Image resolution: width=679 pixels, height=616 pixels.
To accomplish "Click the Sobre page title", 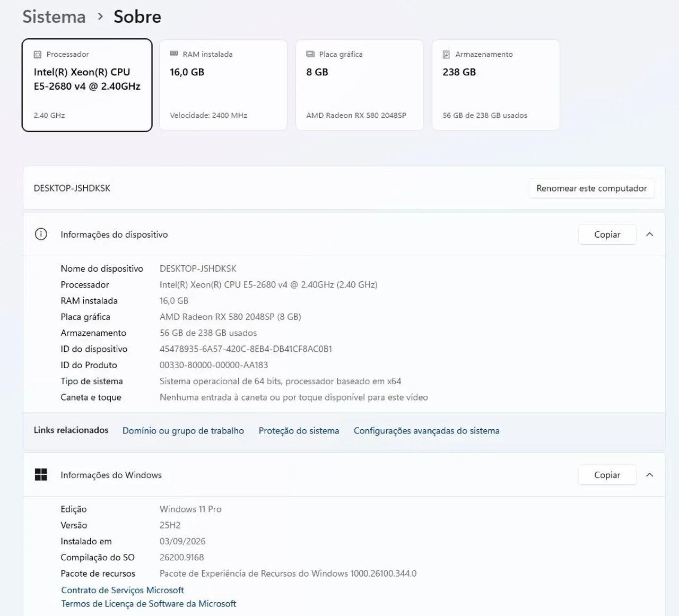I will point(137,16).
